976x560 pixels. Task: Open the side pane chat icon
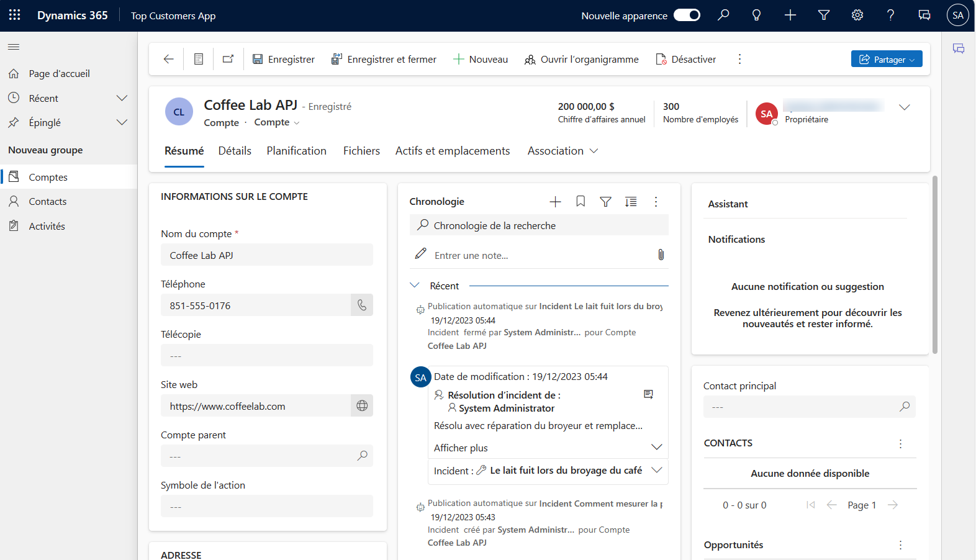(x=959, y=48)
